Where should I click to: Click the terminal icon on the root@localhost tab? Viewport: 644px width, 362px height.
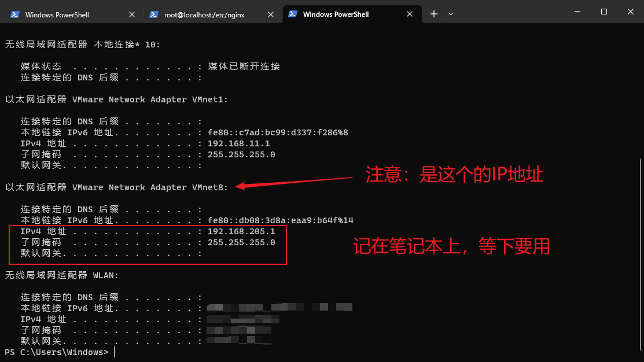coord(153,14)
